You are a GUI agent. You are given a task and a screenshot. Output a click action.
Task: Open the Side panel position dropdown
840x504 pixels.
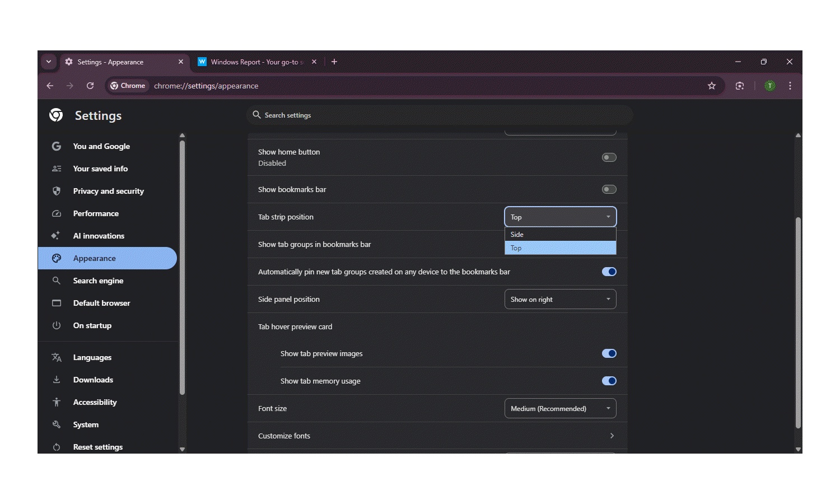560,299
